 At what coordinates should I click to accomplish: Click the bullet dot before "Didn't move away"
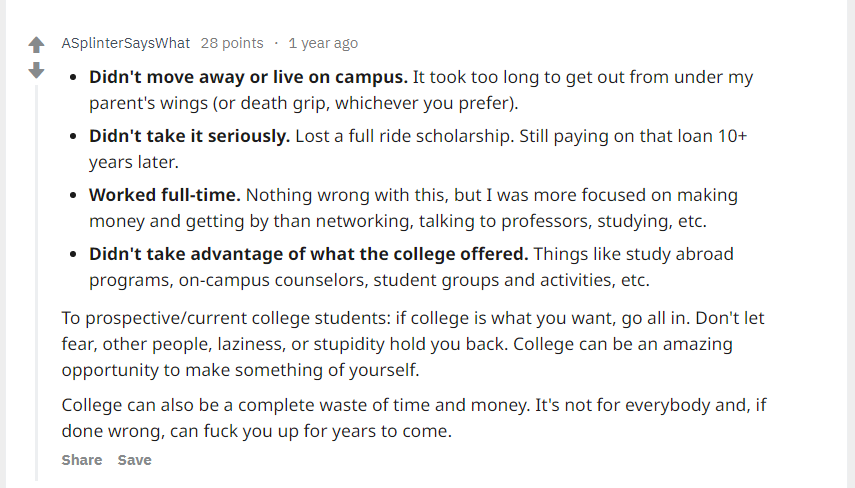click(x=74, y=77)
